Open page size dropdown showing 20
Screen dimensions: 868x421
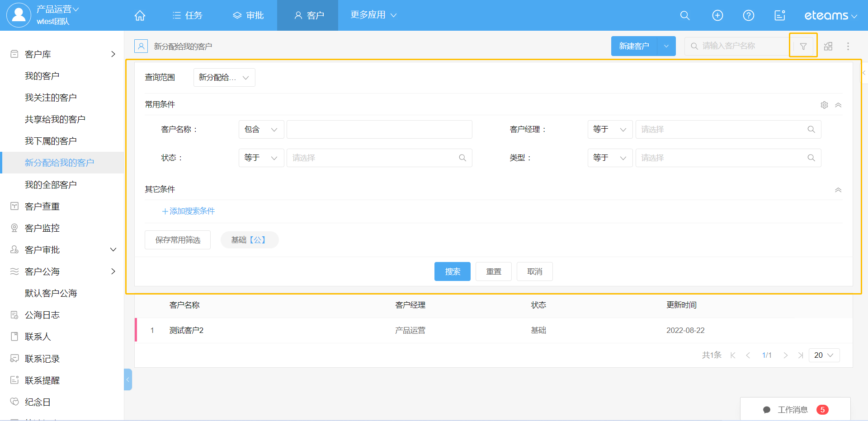[824, 355]
